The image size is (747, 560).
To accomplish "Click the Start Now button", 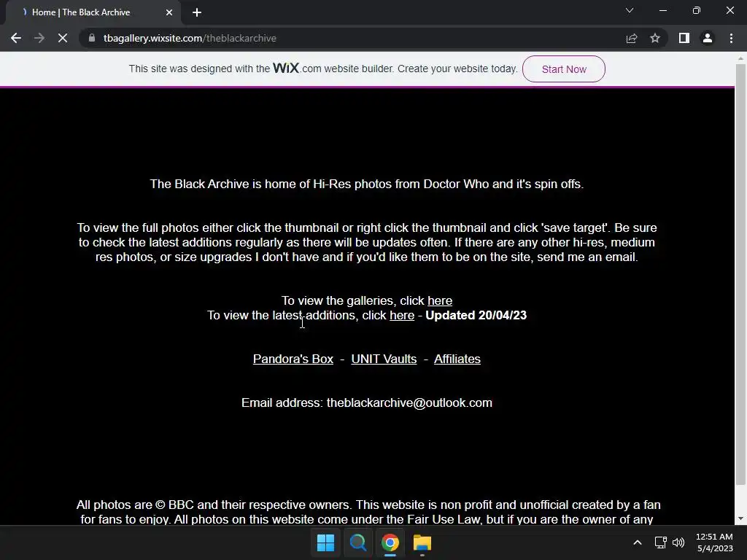I will click(x=564, y=69).
